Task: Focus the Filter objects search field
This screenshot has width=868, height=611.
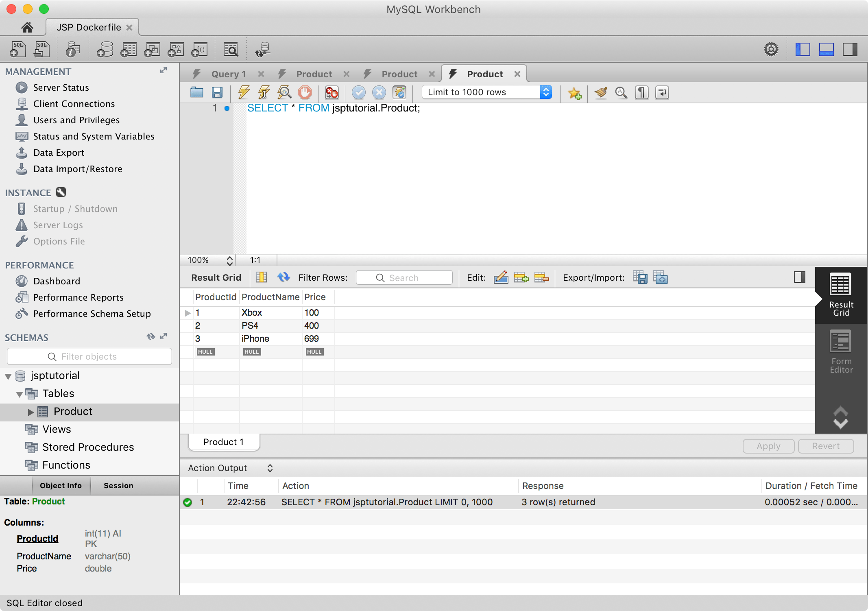Action: [89, 357]
